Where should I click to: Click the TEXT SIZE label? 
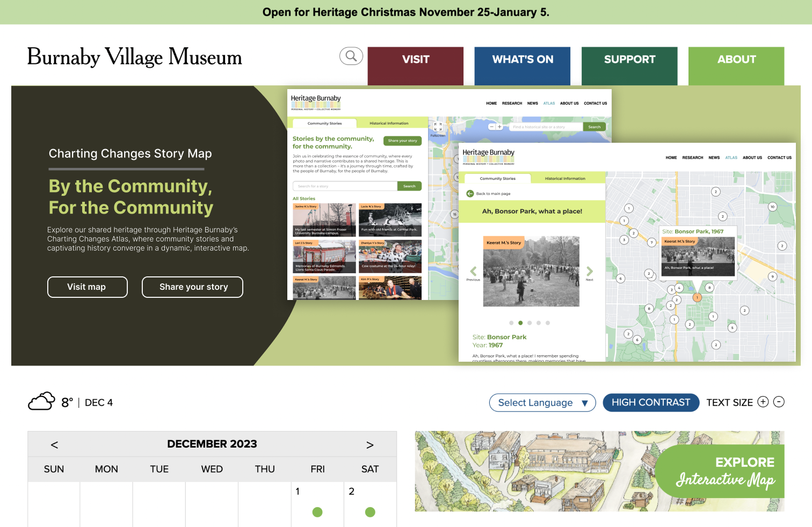pyautogui.click(x=729, y=402)
